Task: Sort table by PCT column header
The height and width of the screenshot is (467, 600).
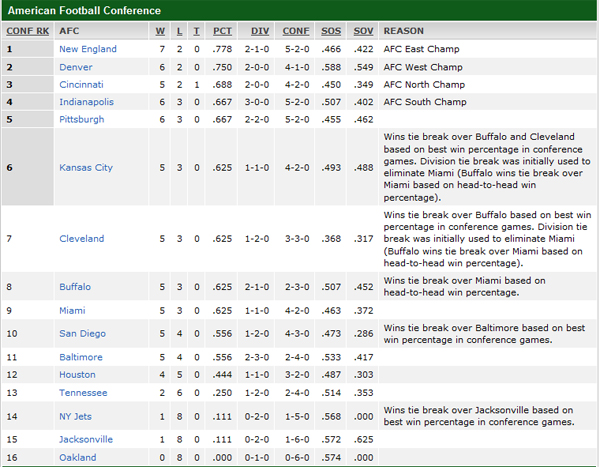Action: click(x=222, y=31)
